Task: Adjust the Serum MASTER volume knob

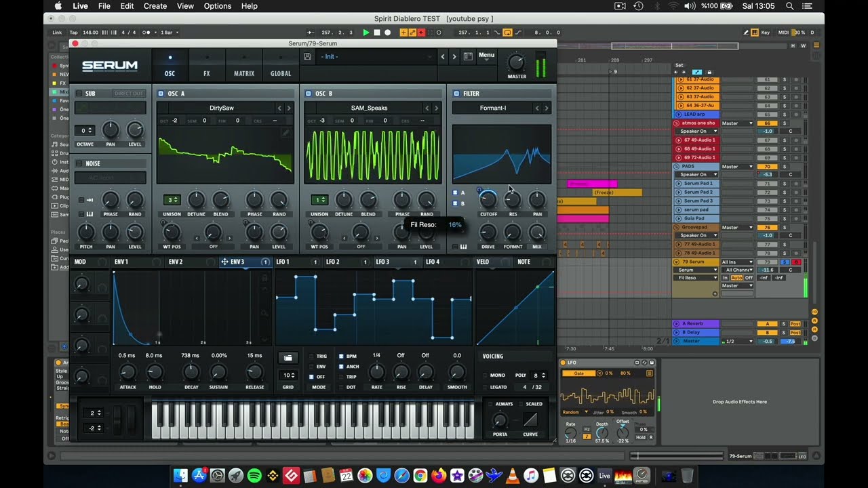Action: click(x=516, y=62)
